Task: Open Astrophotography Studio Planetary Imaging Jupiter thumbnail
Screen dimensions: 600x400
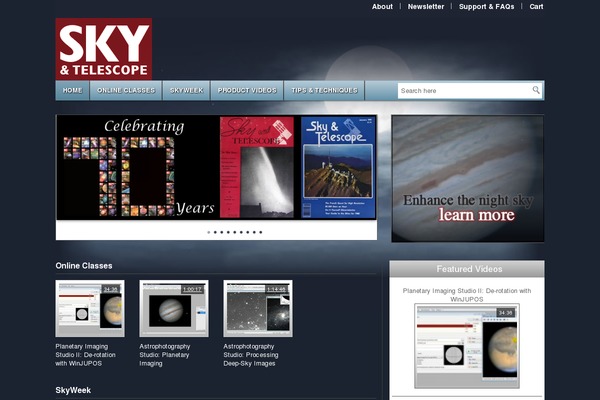Action: click(174, 309)
